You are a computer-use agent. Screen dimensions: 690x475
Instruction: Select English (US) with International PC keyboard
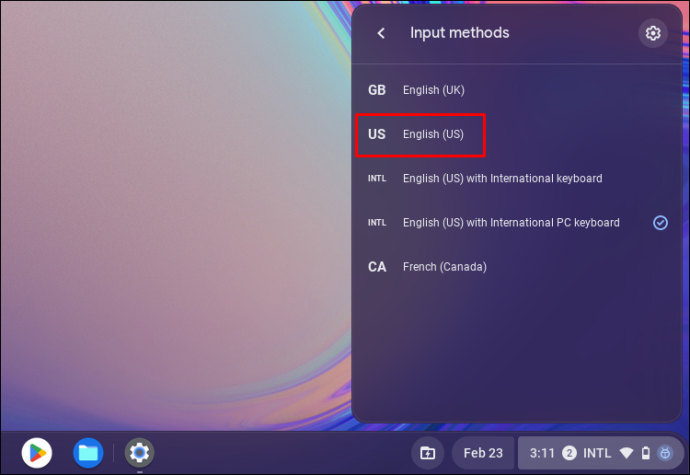pyautogui.click(x=517, y=223)
